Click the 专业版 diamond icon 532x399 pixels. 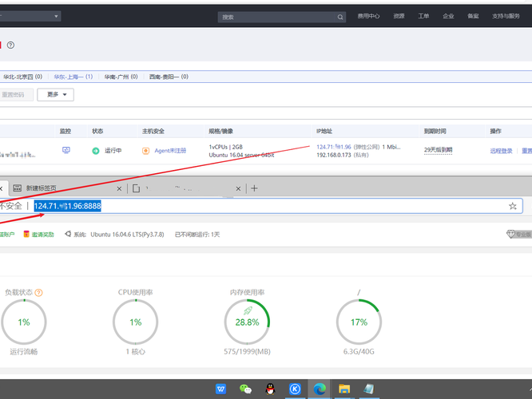510,234
